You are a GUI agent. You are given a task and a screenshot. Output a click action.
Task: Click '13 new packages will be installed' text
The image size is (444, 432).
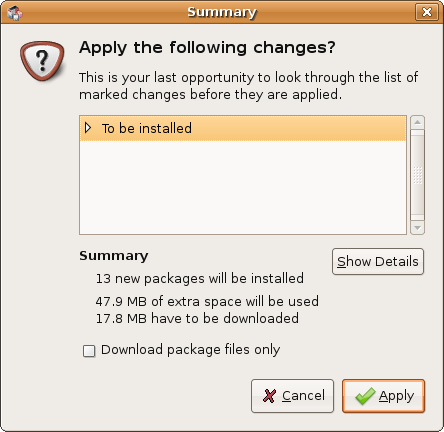point(200,278)
